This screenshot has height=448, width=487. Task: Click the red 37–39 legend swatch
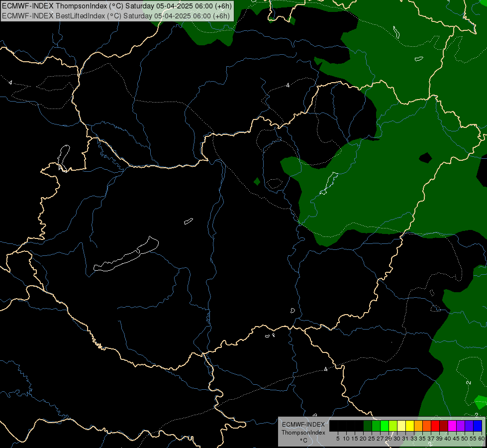tap(435, 426)
